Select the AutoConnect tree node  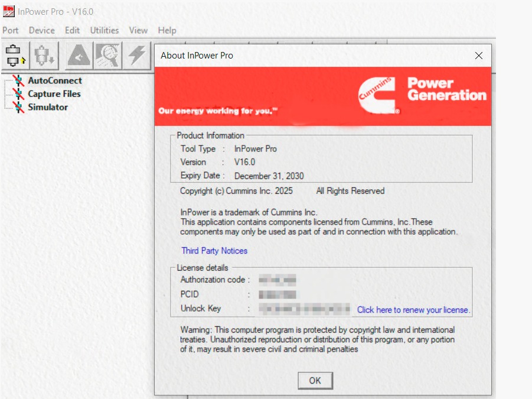(x=54, y=81)
